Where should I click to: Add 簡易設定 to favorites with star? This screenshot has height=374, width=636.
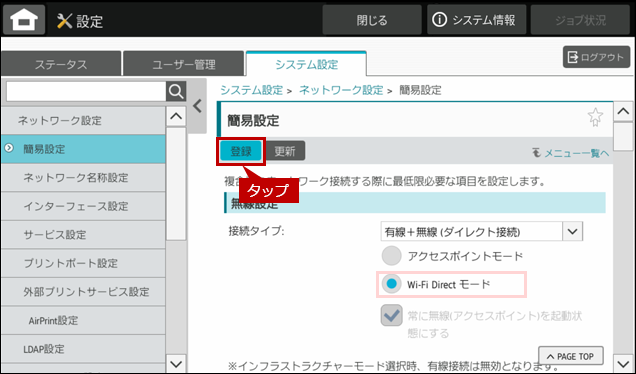[x=595, y=117]
